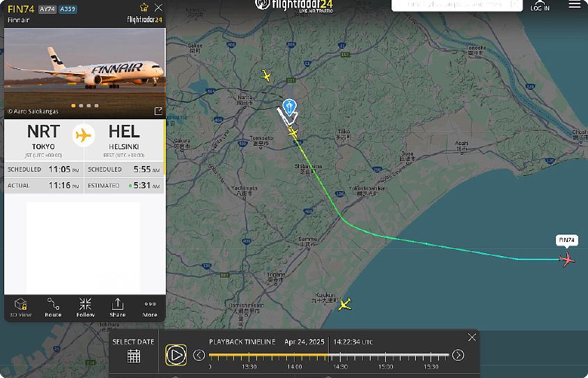Follow the FIN74 aircraft

[x=85, y=308]
